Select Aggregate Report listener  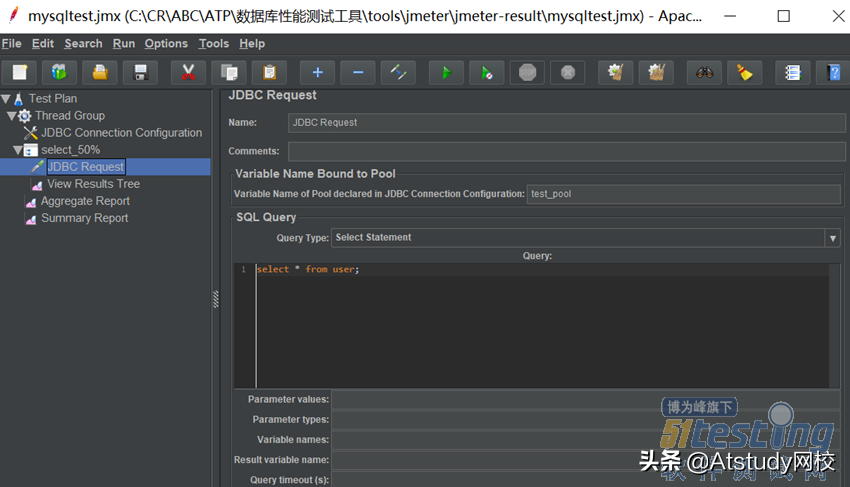[85, 201]
